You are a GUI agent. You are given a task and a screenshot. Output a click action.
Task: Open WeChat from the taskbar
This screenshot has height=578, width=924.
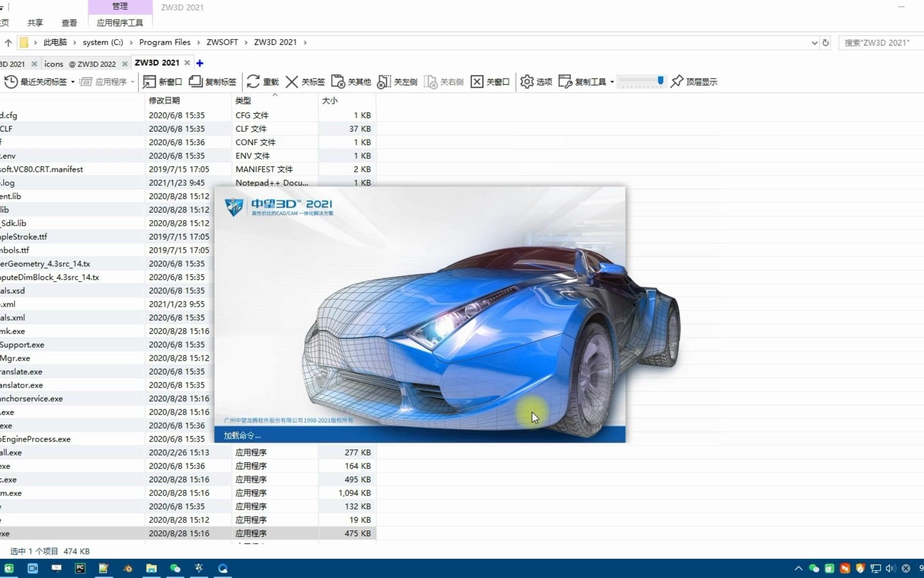click(x=175, y=568)
